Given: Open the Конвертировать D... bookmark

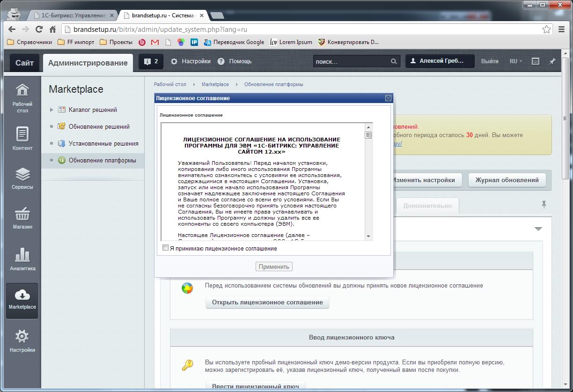Looking at the screenshot, I should (x=349, y=42).
